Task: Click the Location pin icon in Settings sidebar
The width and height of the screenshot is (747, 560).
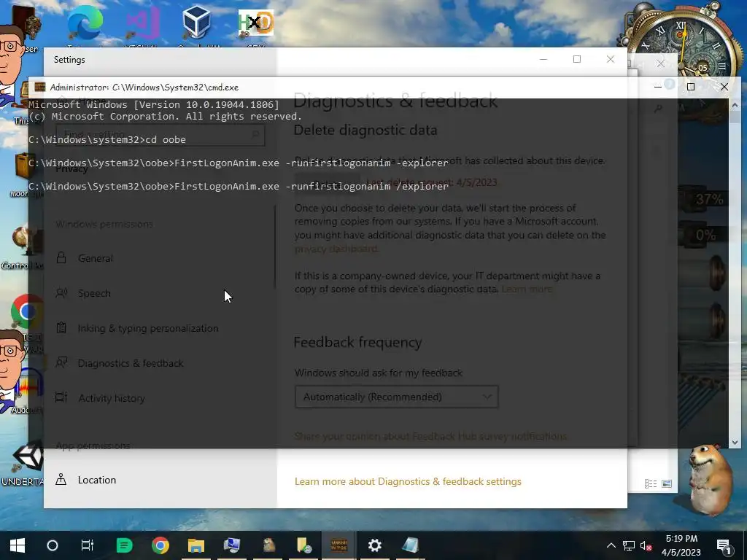Action: tap(61, 480)
